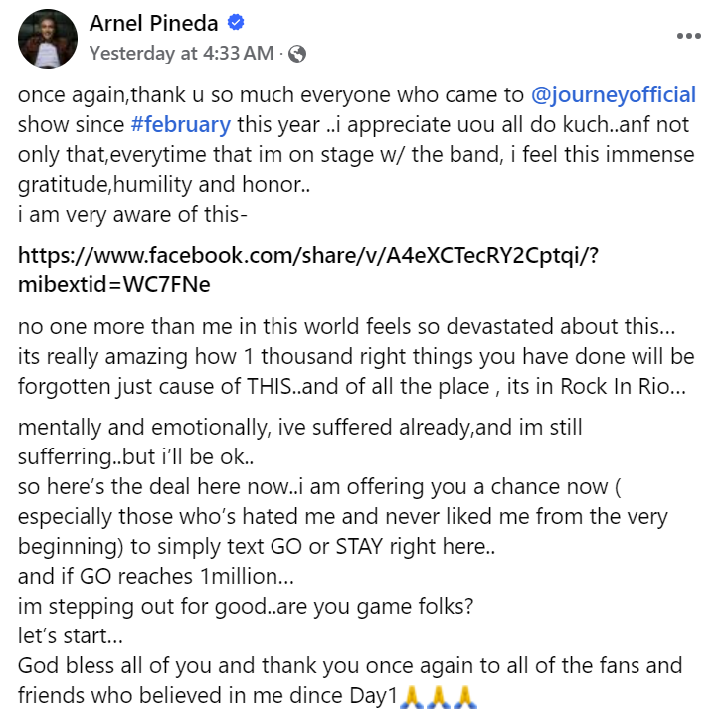Open the Arnel Pineda profile name link

click(154, 23)
